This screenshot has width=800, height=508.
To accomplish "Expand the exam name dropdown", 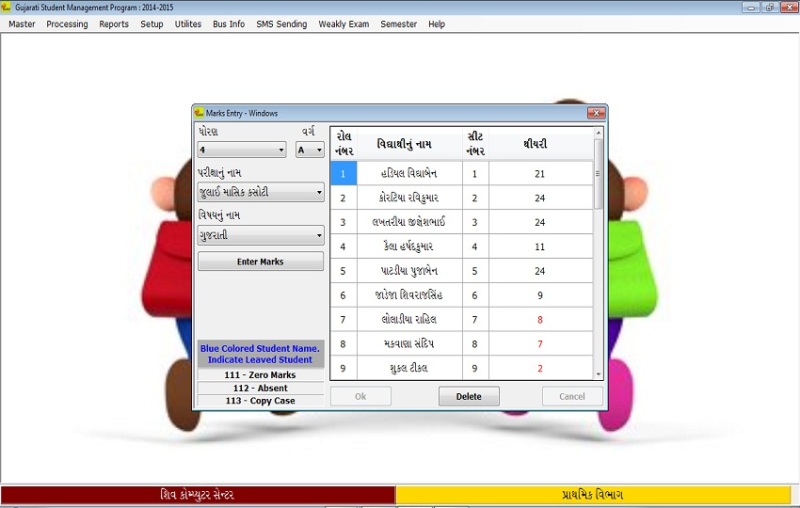I will (x=261, y=192).
